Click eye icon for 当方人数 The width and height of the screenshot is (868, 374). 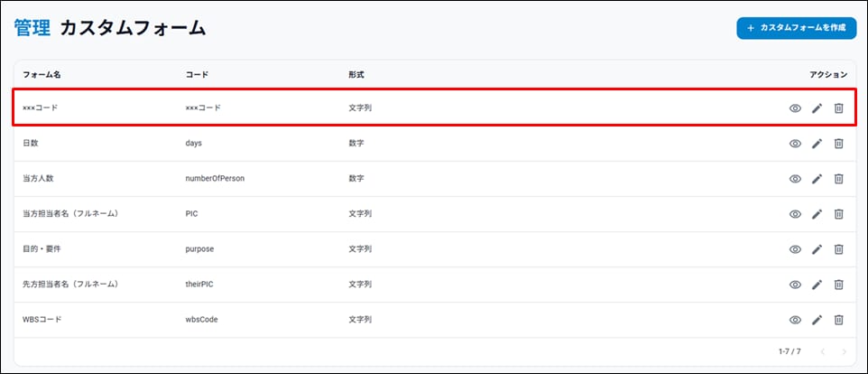click(x=795, y=179)
